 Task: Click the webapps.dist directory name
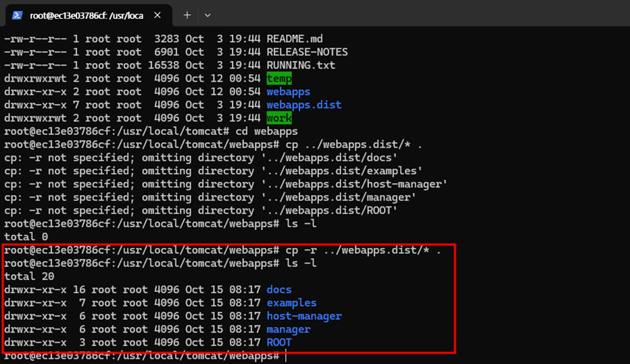click(304, 105)
